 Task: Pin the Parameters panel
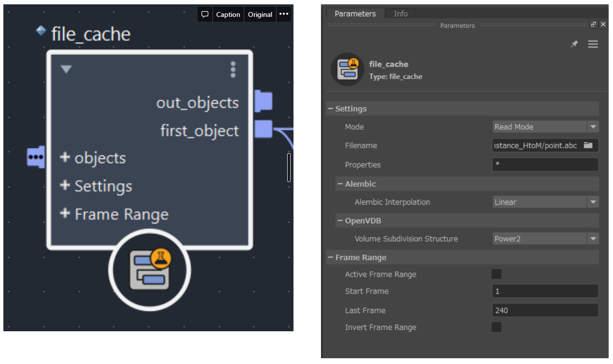click(574, 44)
